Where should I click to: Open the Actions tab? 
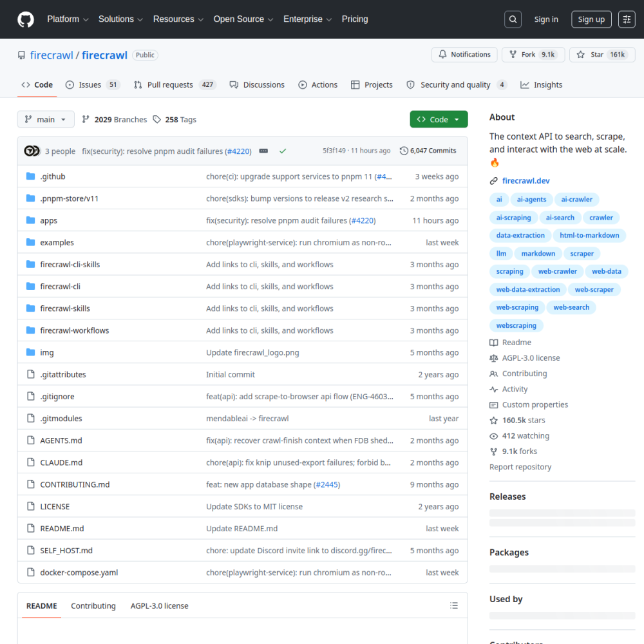tap(318, 84)
